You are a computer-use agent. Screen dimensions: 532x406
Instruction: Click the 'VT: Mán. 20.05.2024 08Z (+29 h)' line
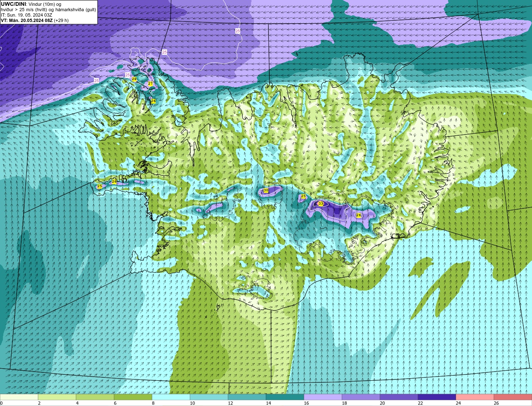point(35,20)
